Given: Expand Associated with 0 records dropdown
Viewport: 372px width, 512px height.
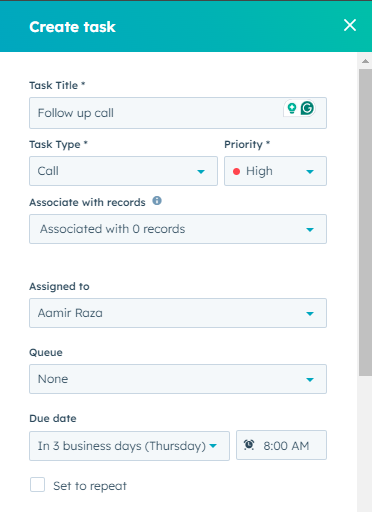Looking at the screenshot, I should (178, 229).
